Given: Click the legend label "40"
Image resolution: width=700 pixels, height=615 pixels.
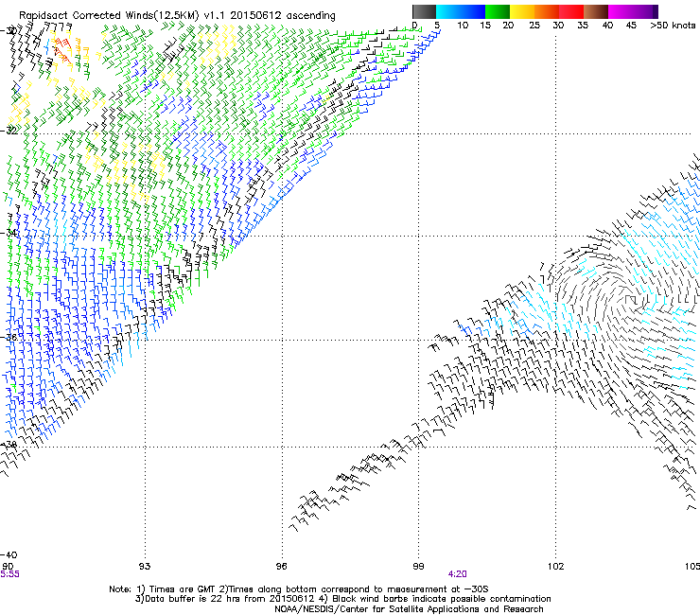Looking at the screenshot, I should pos(607,26).
